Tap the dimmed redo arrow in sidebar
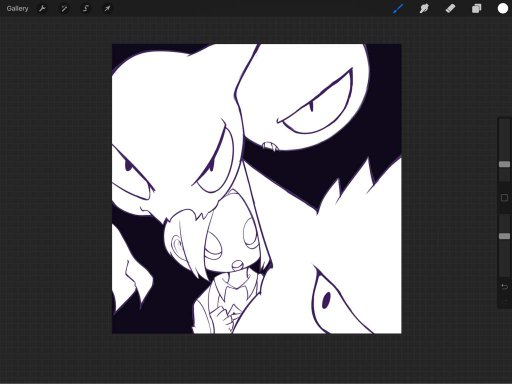The image size is (512, 384). click(504, 301)
